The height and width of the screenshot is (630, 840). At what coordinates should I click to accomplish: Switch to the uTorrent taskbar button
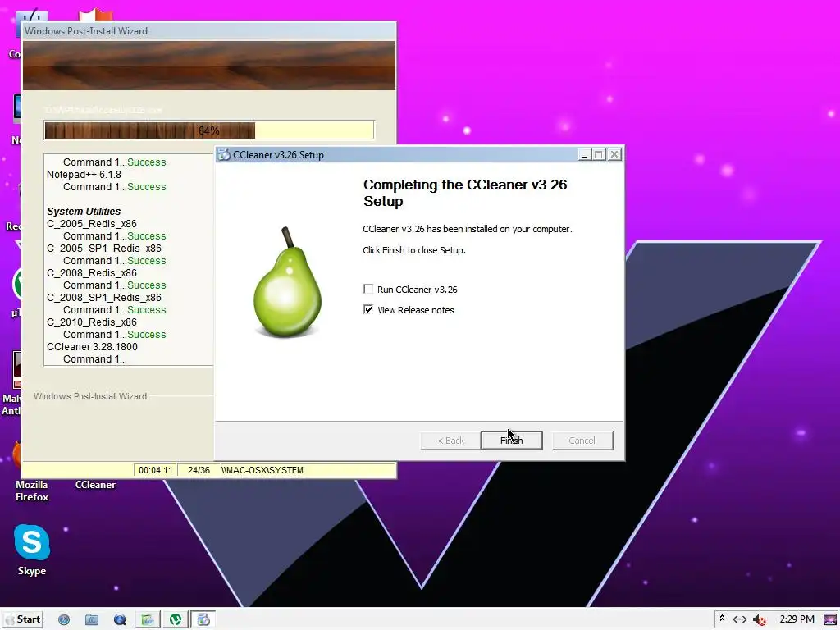coord(176,620)
